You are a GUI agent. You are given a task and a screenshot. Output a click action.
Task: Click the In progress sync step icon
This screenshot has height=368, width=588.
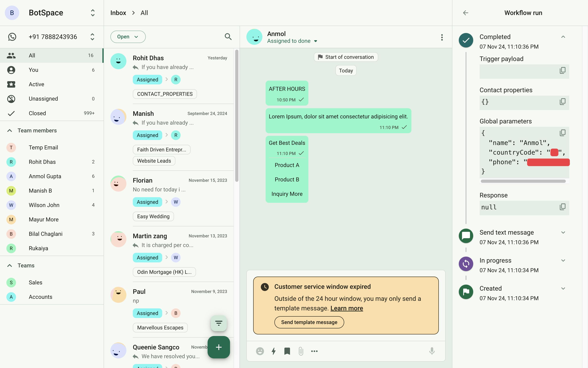(x=466, y=264)
